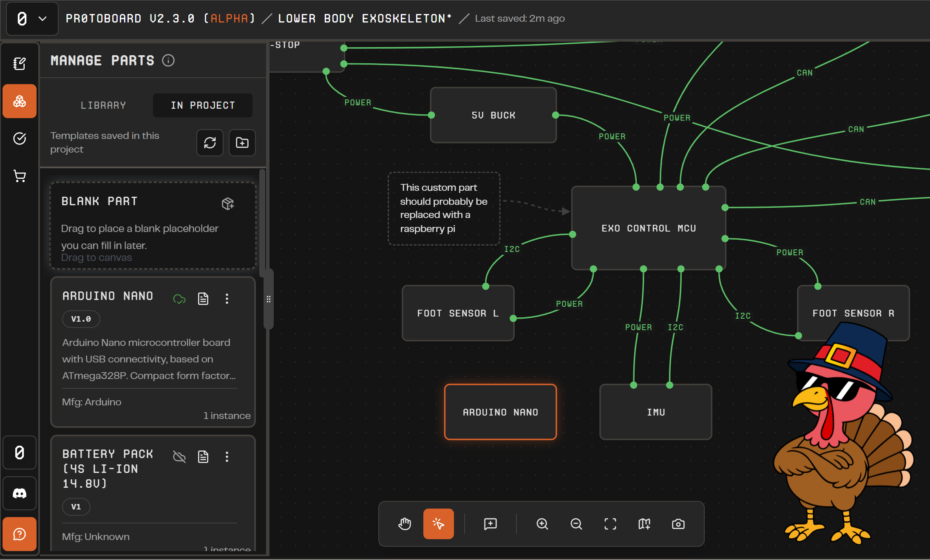Open Battery Pack three-dot options menu
This screenshot has height=560, width=930.
click(227, 457)
